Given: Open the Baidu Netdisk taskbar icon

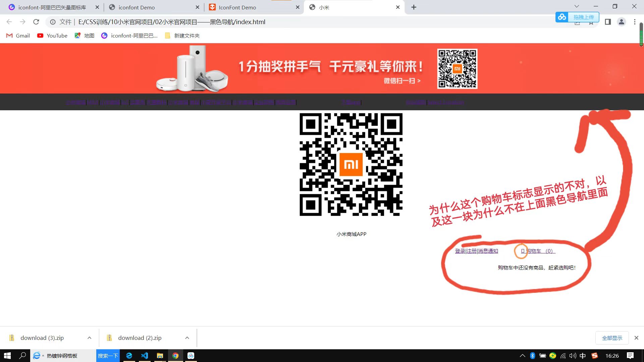Looking at the screenshot, I should 191,356.
